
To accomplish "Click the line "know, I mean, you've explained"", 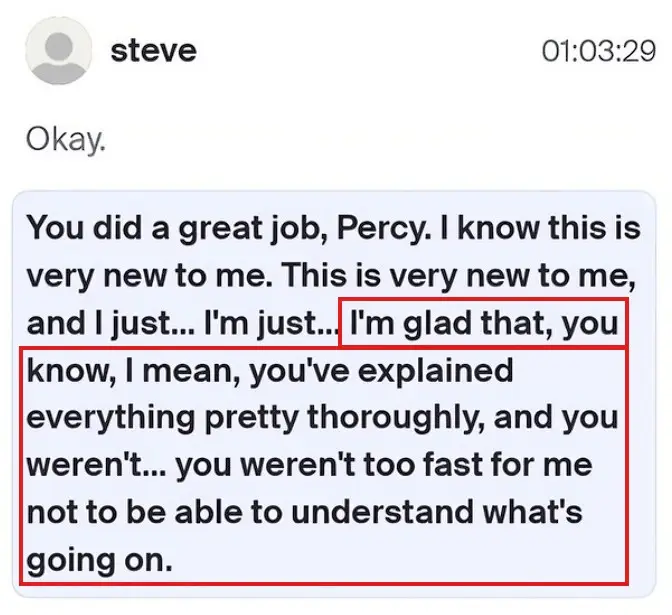I will tap(270, 371).
